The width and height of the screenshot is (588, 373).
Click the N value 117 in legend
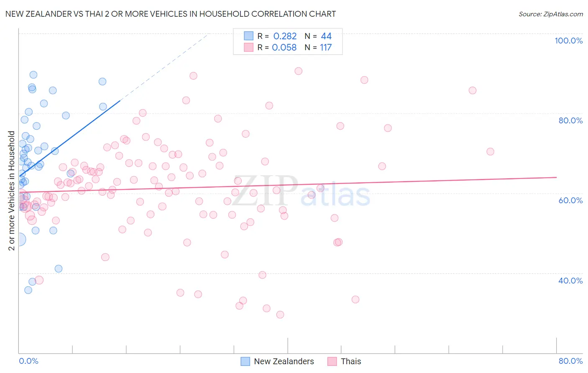326,47
